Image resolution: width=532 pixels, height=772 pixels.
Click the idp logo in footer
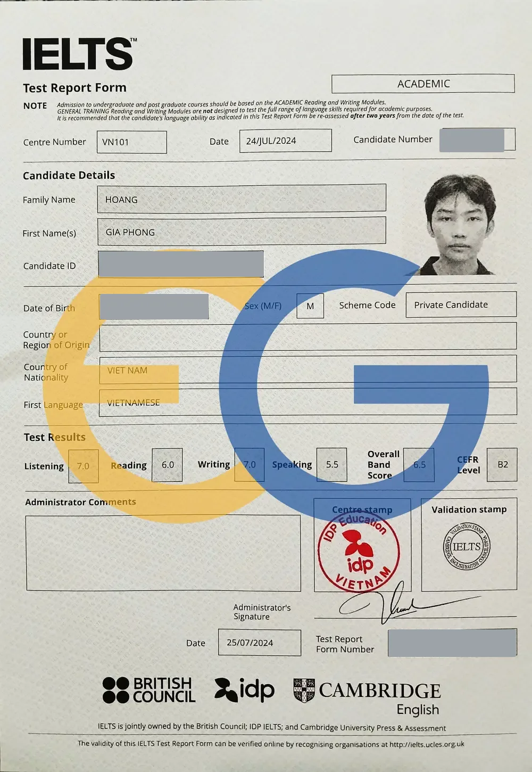tap(244, 690)
